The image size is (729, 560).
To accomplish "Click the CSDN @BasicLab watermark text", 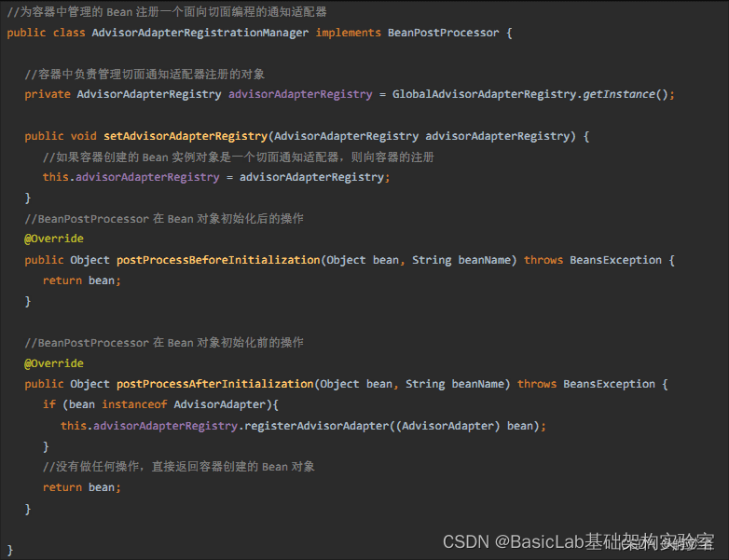I will [578, 542].
